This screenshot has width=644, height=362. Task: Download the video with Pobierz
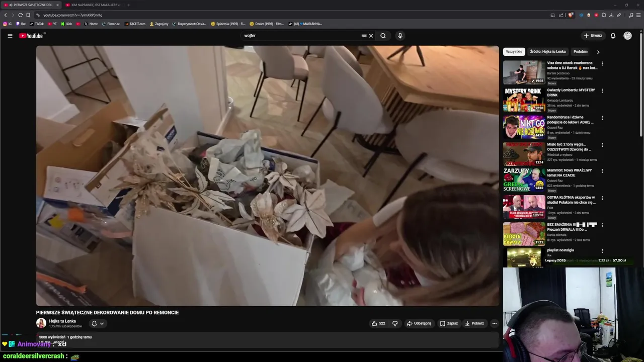(474, 323)
